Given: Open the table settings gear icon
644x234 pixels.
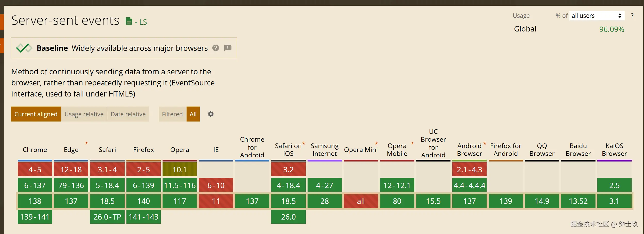Looking at the screenshot, I should tap(211, 114).
